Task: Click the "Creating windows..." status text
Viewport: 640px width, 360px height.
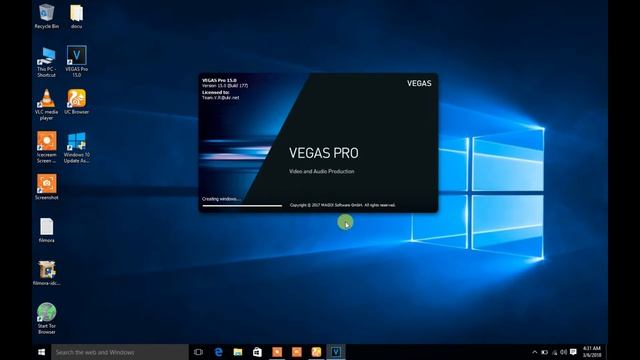Action: (221, 199)
